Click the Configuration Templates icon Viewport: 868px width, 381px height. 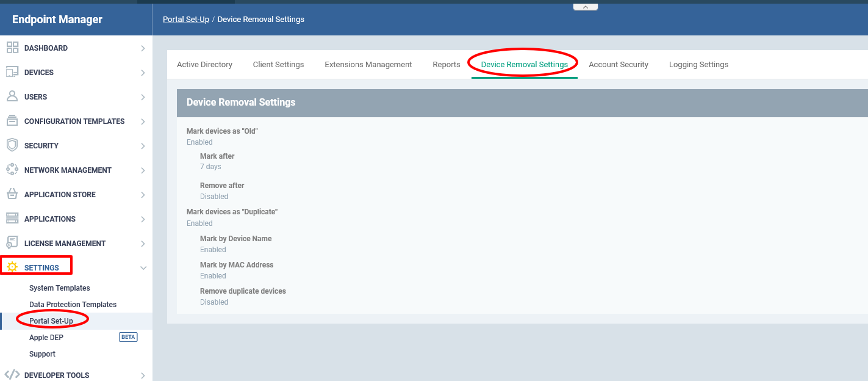pos(12,121)
